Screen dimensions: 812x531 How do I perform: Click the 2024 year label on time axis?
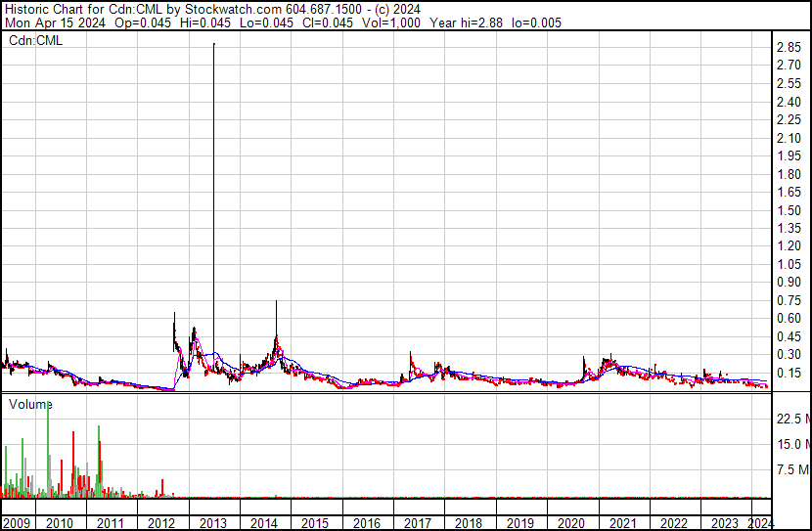pos(760,523)
